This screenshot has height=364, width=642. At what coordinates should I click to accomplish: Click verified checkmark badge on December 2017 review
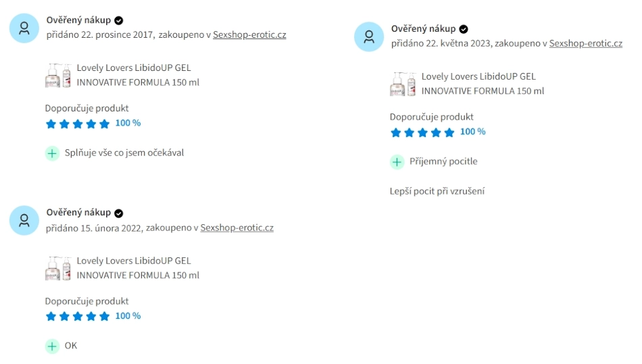pyautogui.click(x=119, y=20)
